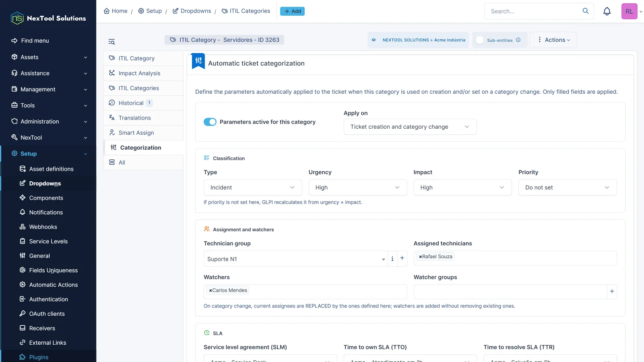Open the Historical tab

pyautogui.click(x=143, y=103)
